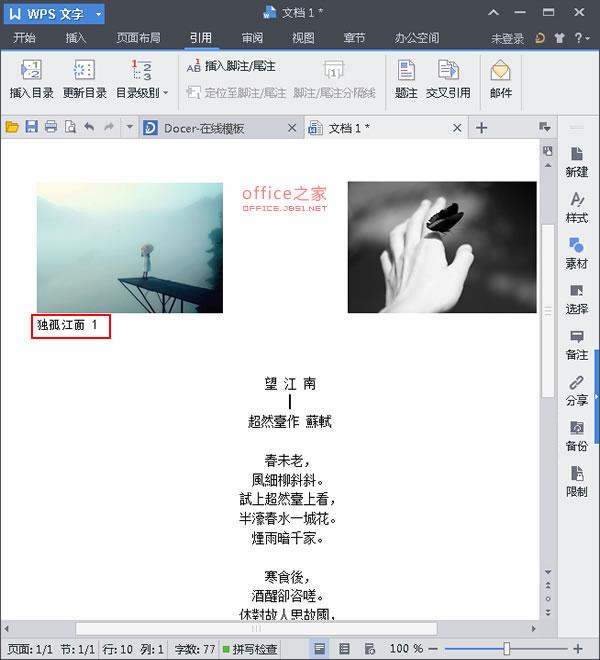Switch to the 审阅 ribbon tab
Screen dimensions: 600x660
[x=252, y=38]
